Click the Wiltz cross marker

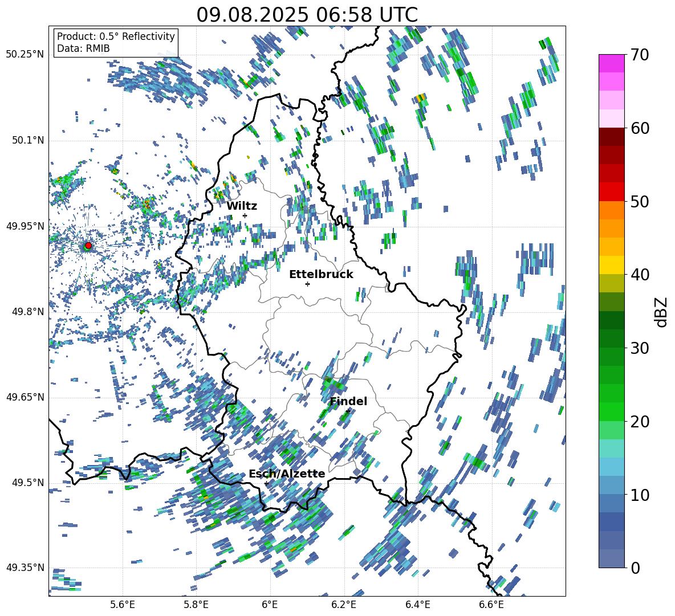[245, 215]
